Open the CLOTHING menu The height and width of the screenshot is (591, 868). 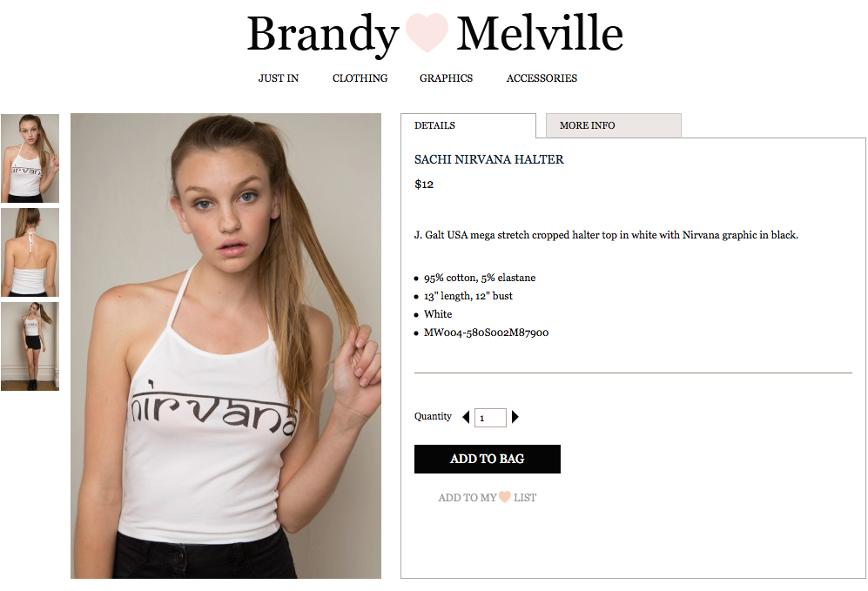point(360,78)
